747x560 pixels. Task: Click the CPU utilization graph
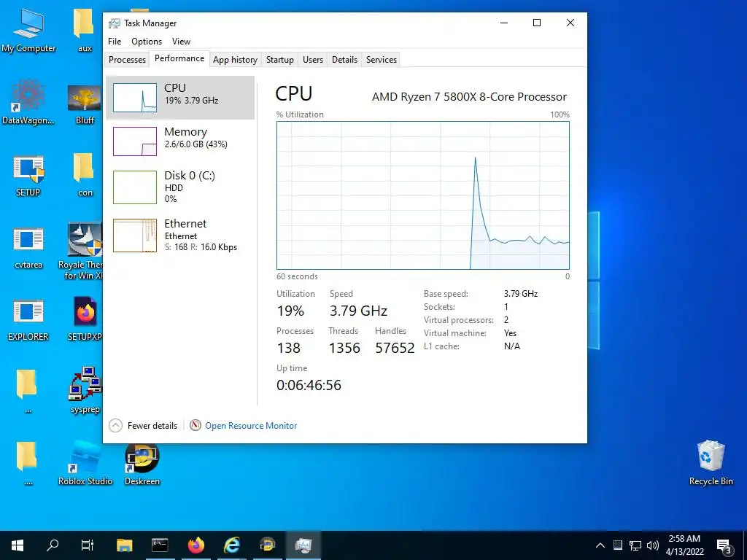(x=423, y=195)
